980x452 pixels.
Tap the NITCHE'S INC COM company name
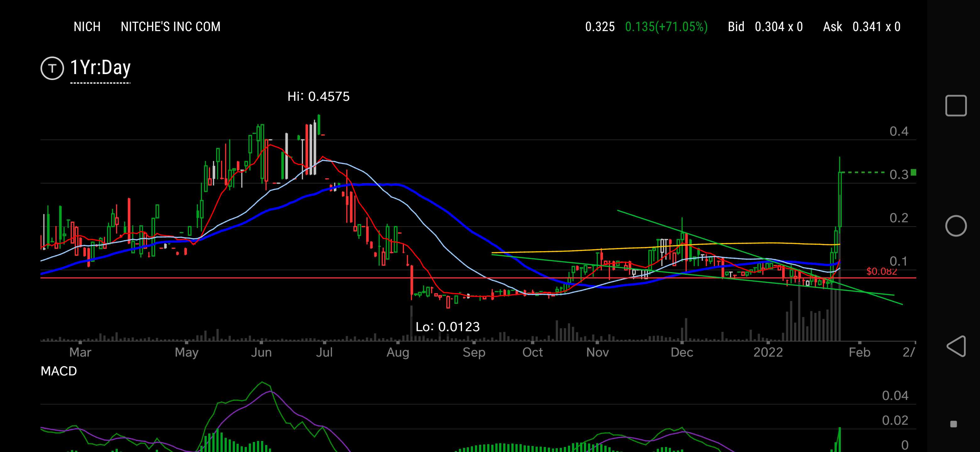click(171, 27)
